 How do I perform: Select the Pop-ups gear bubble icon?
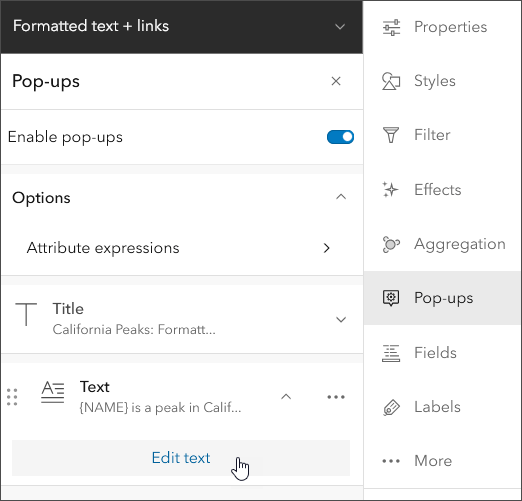click(391, 298)
